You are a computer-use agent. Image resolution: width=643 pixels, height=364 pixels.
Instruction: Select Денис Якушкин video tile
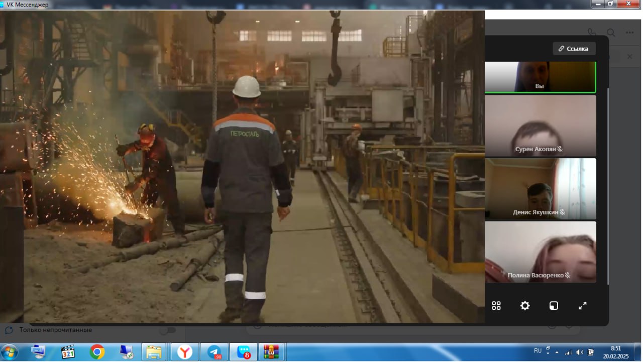[540, 189]
